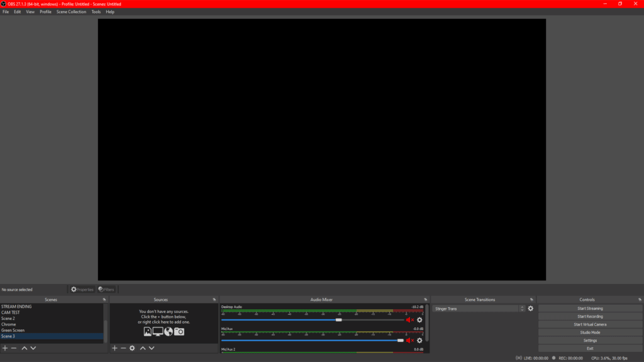Viewport: 644px width, 362px height.
Task: Open the Scene Collection menu
Action: click(x=71, y=12)
